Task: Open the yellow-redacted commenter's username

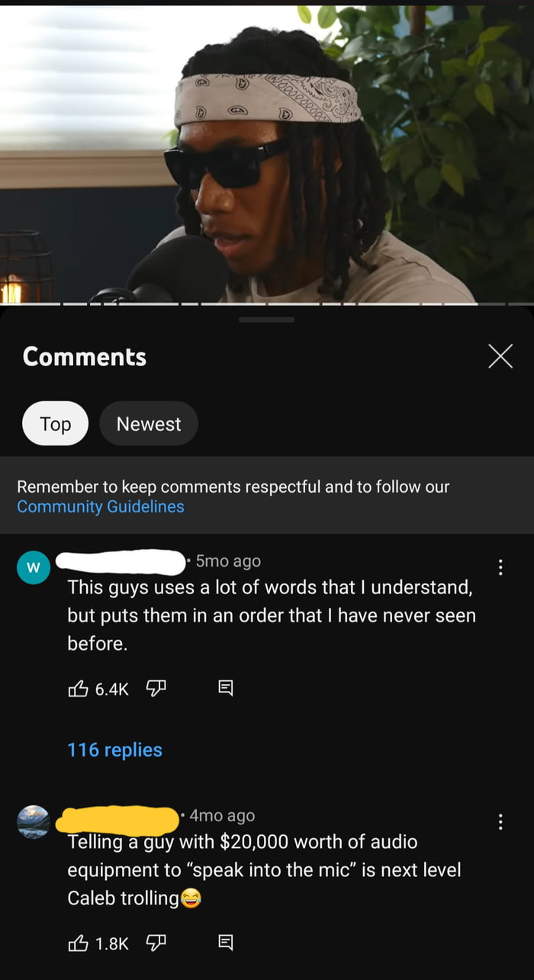Action: tap(117, 818)
